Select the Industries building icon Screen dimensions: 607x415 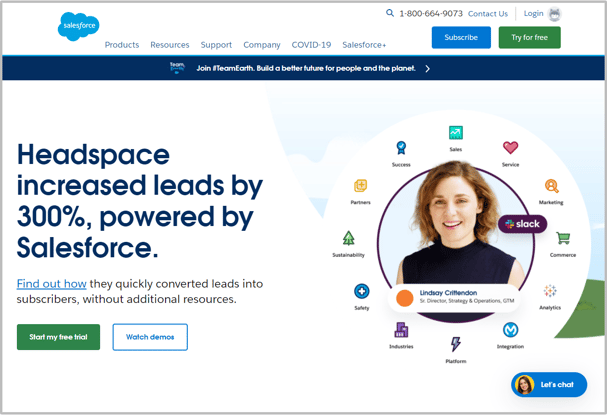coord(401,330)
